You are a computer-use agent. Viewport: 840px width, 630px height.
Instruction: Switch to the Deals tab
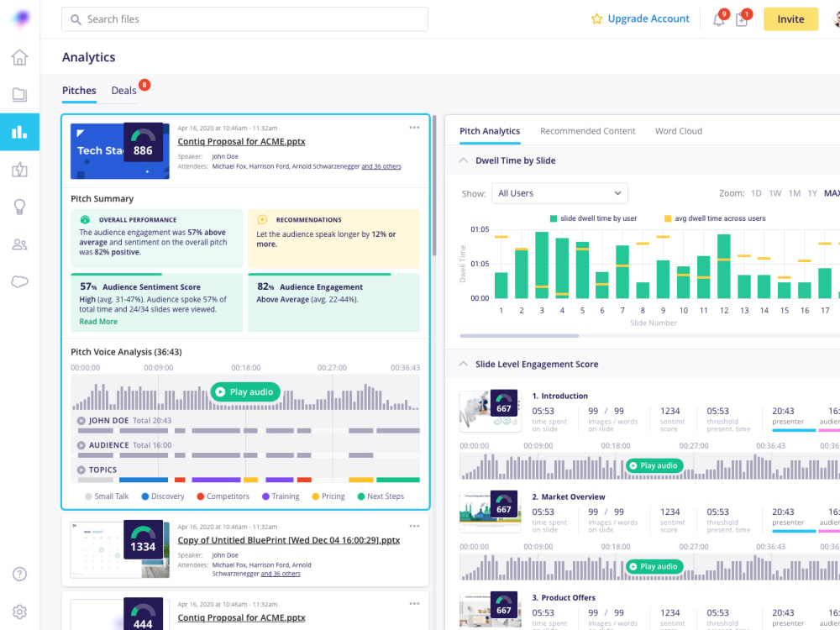(x=123, y=91)
